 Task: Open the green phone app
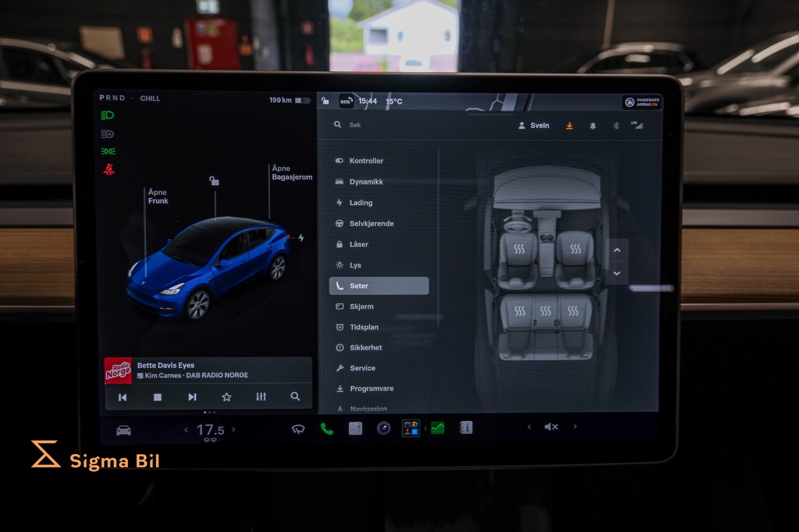coord(327,429)
